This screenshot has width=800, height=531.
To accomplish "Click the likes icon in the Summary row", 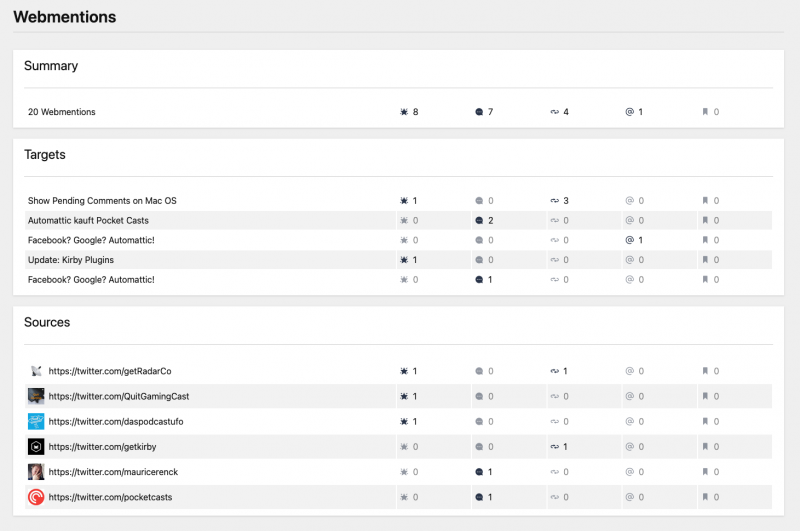I will (x=404, y=112).
